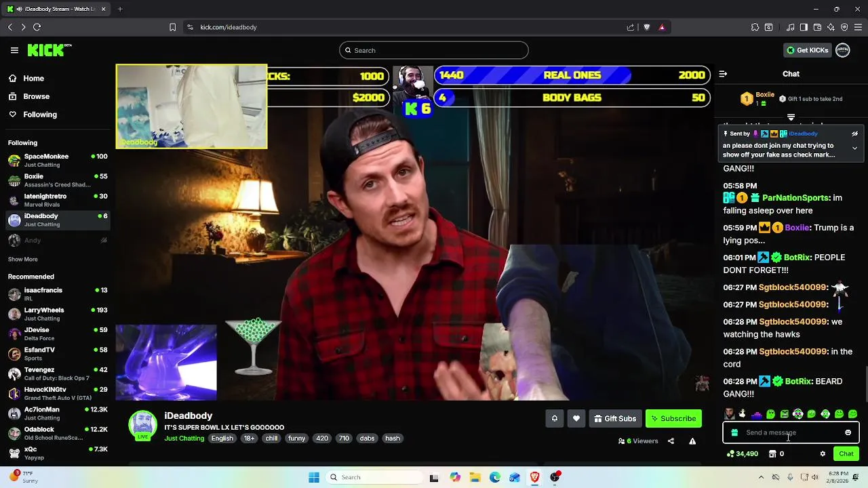Click in Send a message field

pyautogui.click(x=791, y=432)
